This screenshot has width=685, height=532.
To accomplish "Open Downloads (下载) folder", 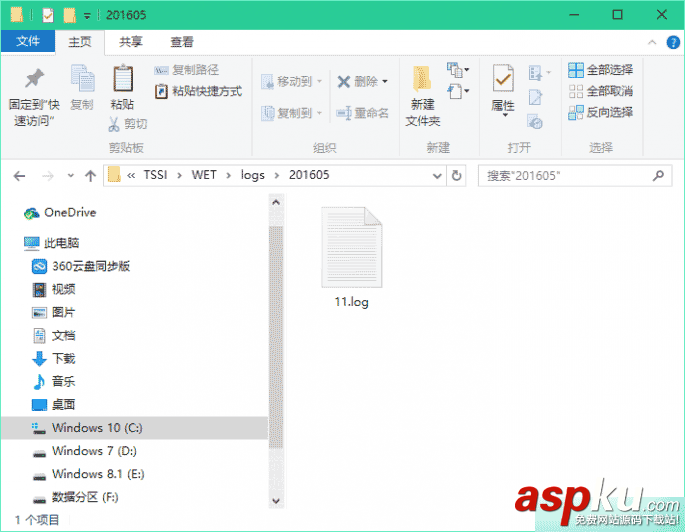I will [54, 359].
